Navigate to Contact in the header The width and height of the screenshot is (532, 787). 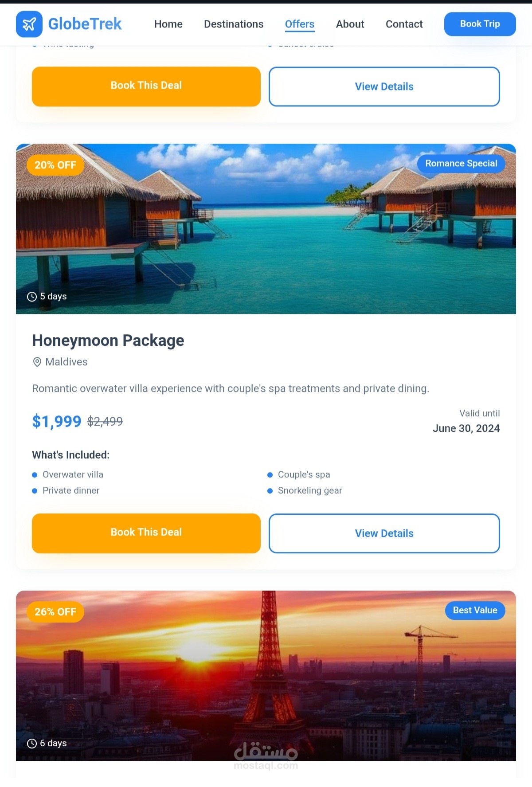(x=404, y=24)
